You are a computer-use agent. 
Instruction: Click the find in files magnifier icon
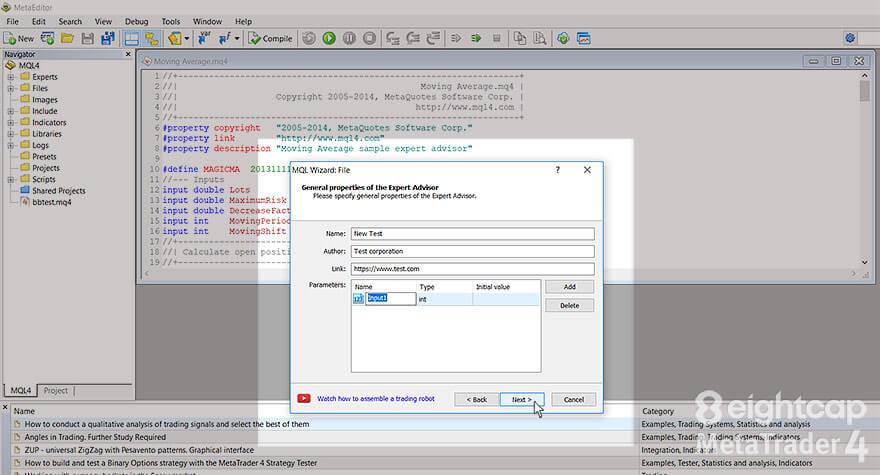(540, 39)
